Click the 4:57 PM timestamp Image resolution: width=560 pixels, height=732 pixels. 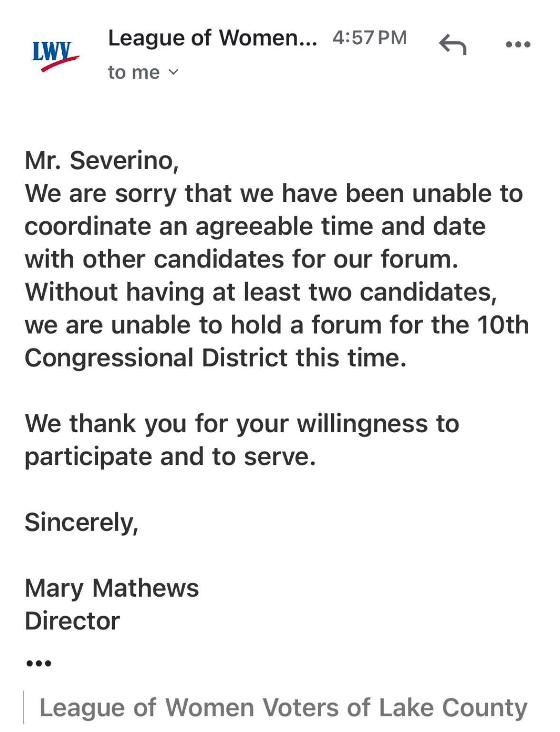point(369,38)
